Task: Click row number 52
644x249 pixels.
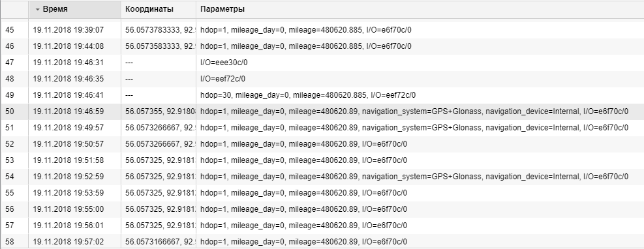Action: pyautogui.click(x=9, y=144)
